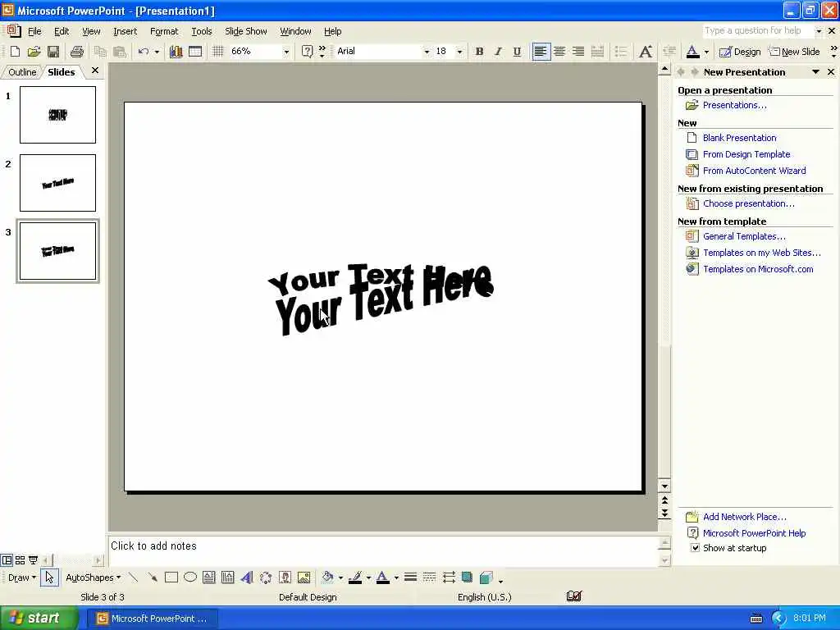Open Arrow Style options on the drawing toolbar
The image size is (840, 630).
pos(449,577)
